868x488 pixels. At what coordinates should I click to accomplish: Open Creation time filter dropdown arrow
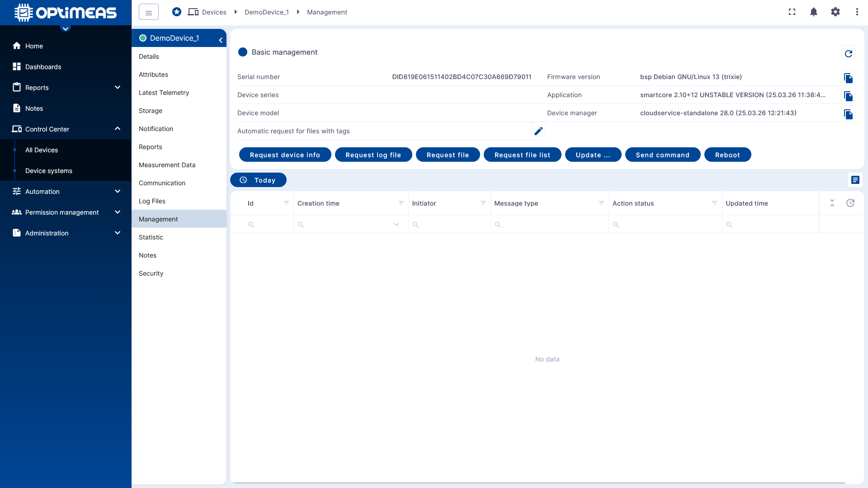[x=396, y=224]
